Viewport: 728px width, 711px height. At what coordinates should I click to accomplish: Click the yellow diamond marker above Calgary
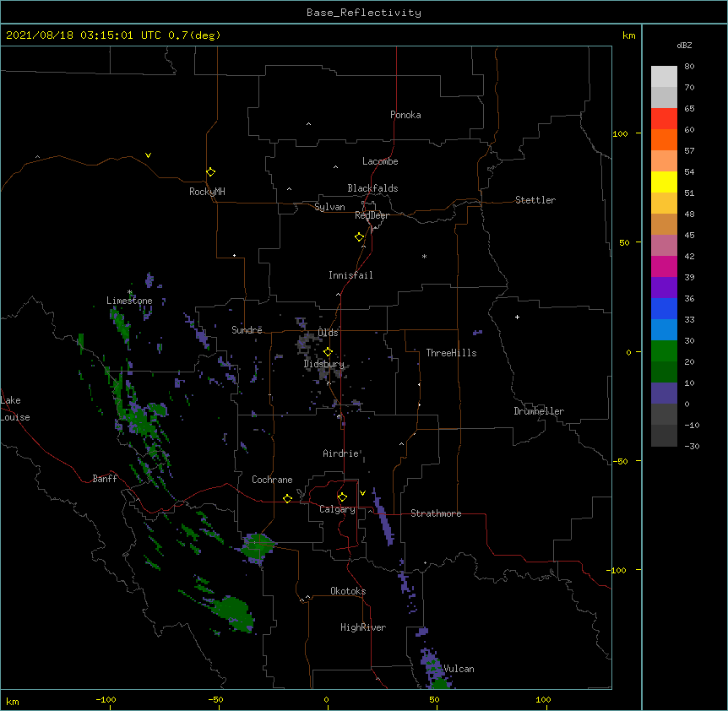pyautogui.click(x=342, y=497)
